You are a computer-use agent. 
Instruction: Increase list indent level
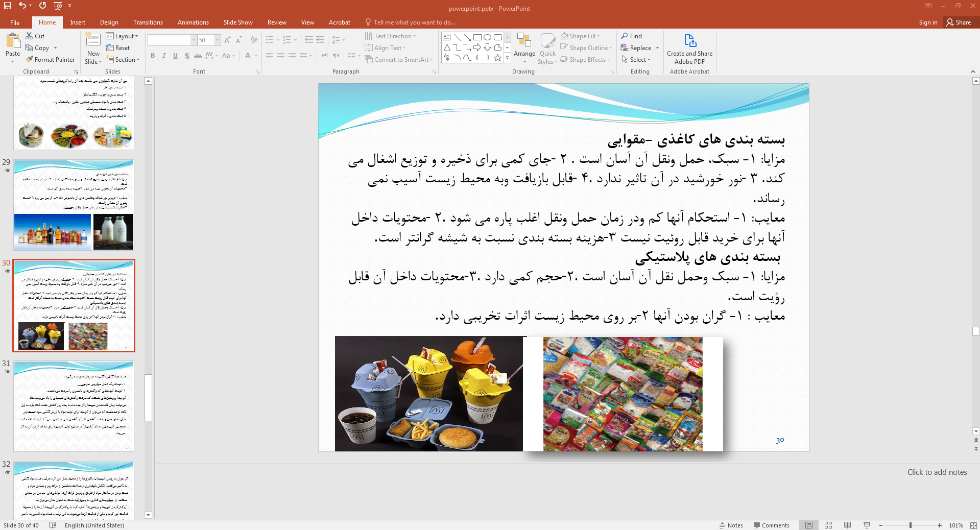click(x=320, y=40)
